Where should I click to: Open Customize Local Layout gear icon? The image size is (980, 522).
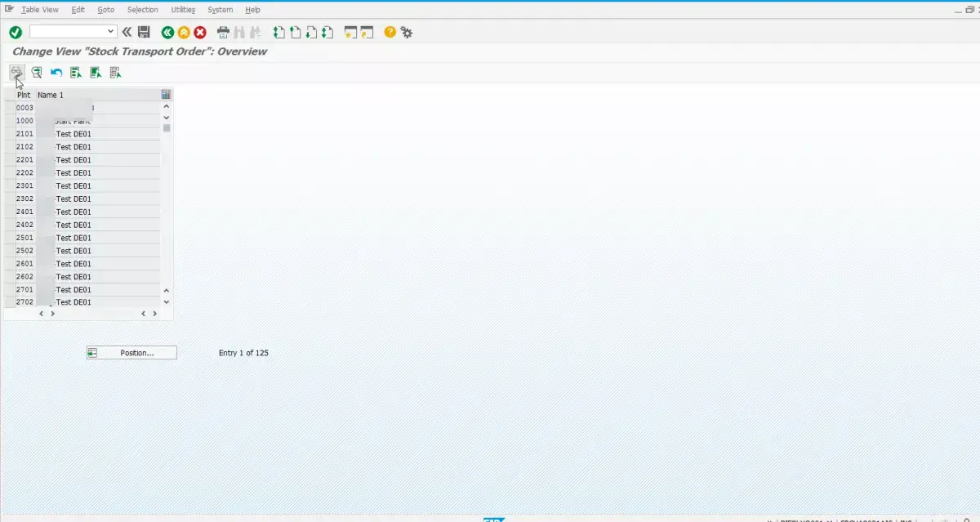(x=406, y=32)
